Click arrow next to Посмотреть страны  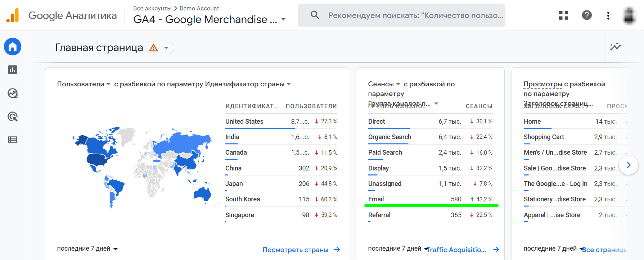pyautogui.click(x=337, y=250)
